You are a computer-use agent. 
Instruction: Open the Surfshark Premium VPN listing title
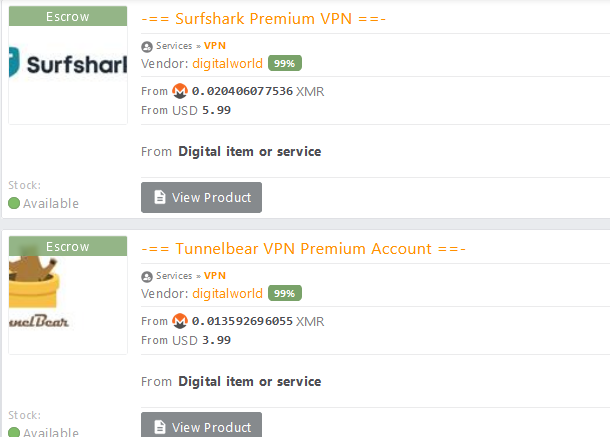(x=264, y=19)
